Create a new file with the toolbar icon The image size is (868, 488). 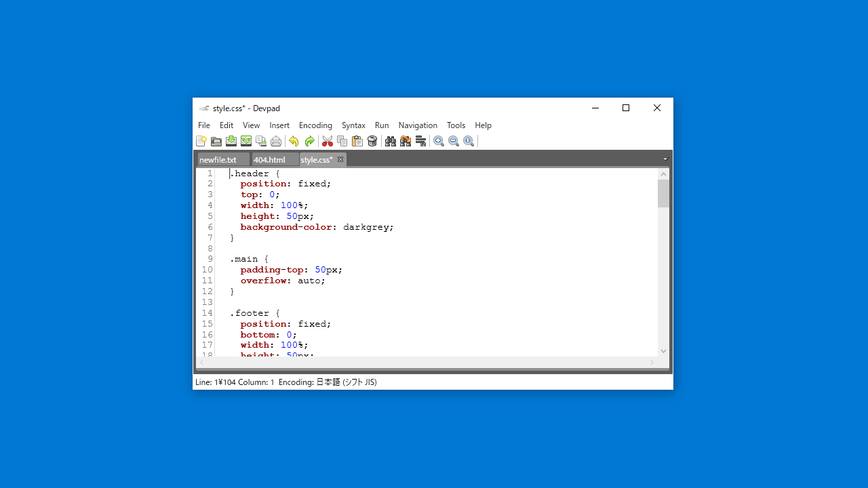pyautogui.click(x=201, y=141)
